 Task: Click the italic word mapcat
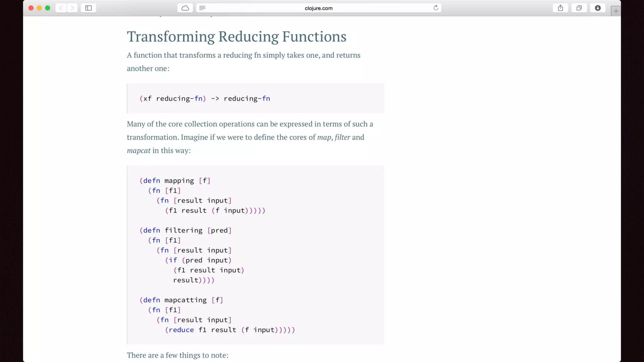(138, 151)
